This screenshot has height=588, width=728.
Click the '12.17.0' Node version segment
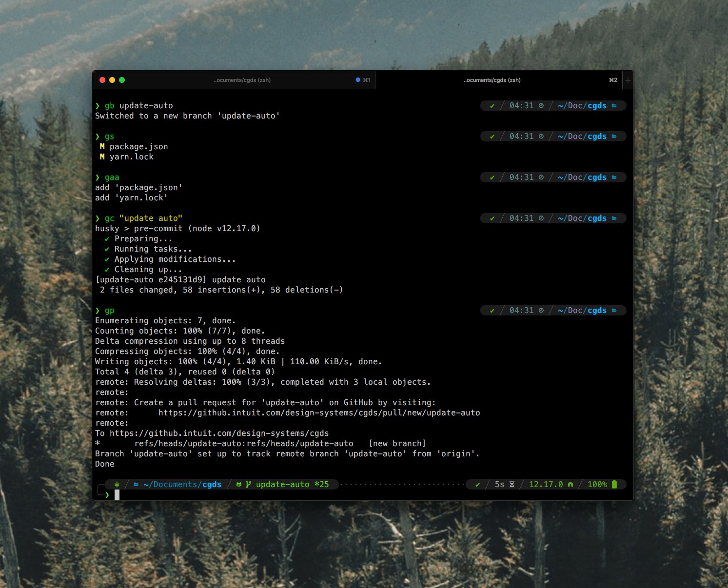tap(546, 484)
